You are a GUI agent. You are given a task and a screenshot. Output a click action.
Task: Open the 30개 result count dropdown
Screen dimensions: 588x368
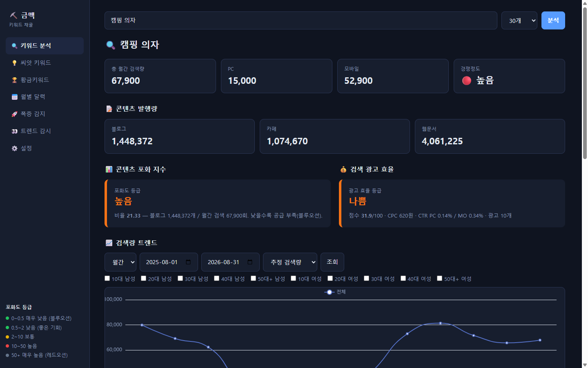click(x=519, y=20)
